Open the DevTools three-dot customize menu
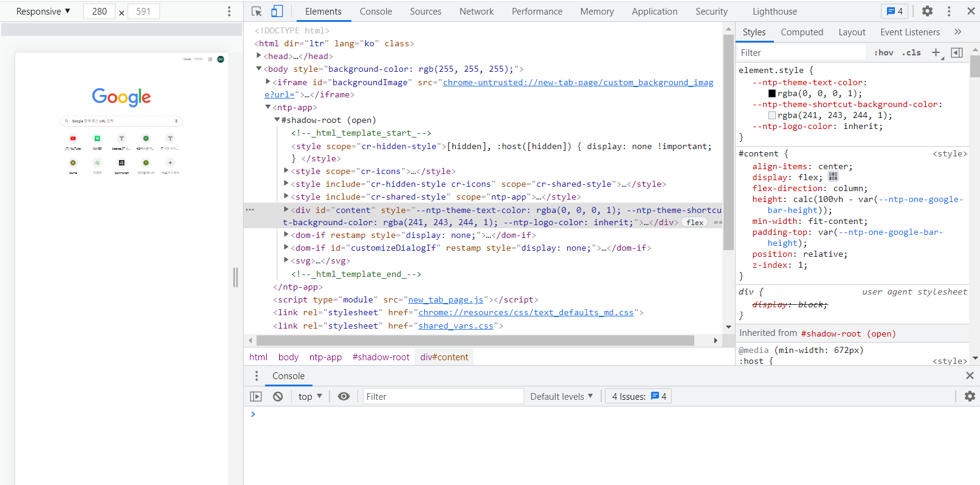Image resolution: width=980 pixels, height=485 pixels. coord(948,11)
